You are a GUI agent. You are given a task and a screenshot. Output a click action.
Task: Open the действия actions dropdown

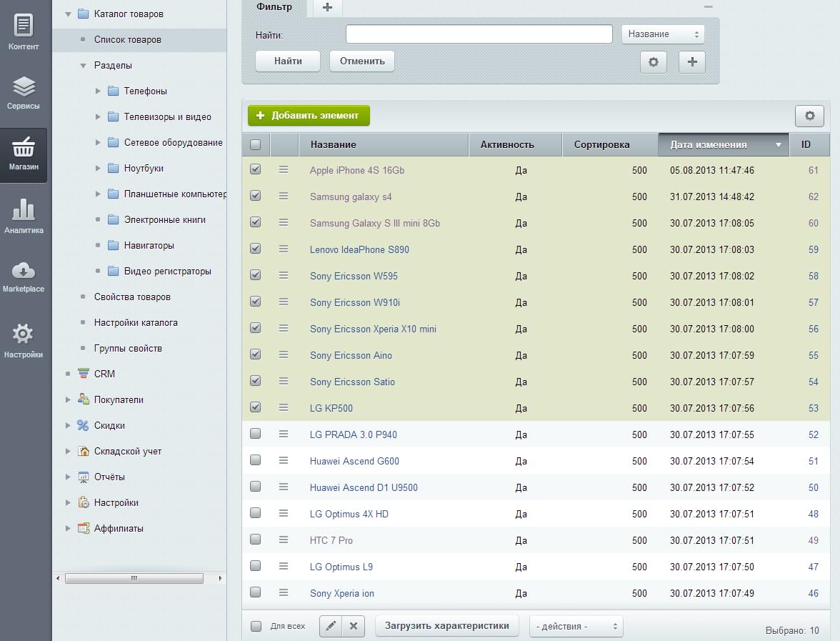[x=576, y=626]
